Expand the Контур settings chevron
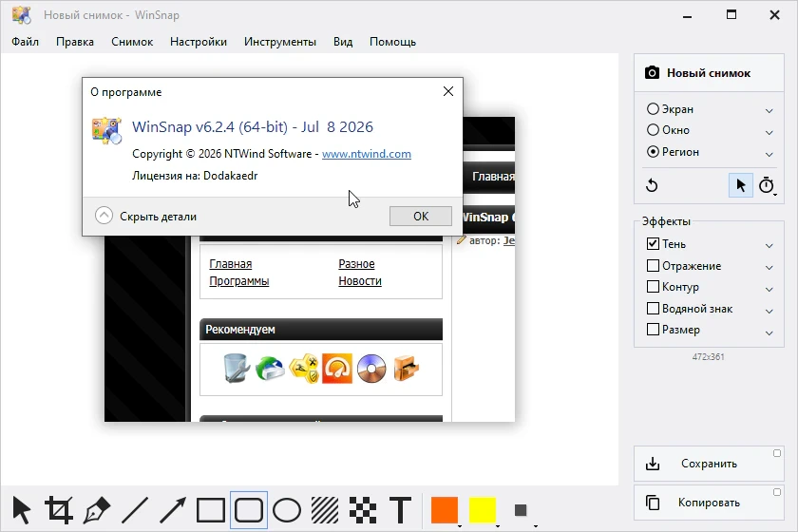 click(769, 289)
